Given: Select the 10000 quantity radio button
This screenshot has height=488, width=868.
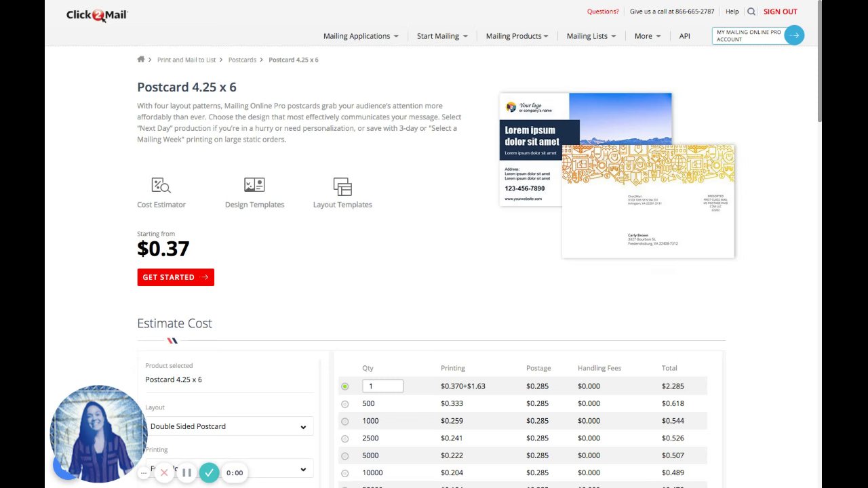Looking at the screenshot, I should 345,473.
